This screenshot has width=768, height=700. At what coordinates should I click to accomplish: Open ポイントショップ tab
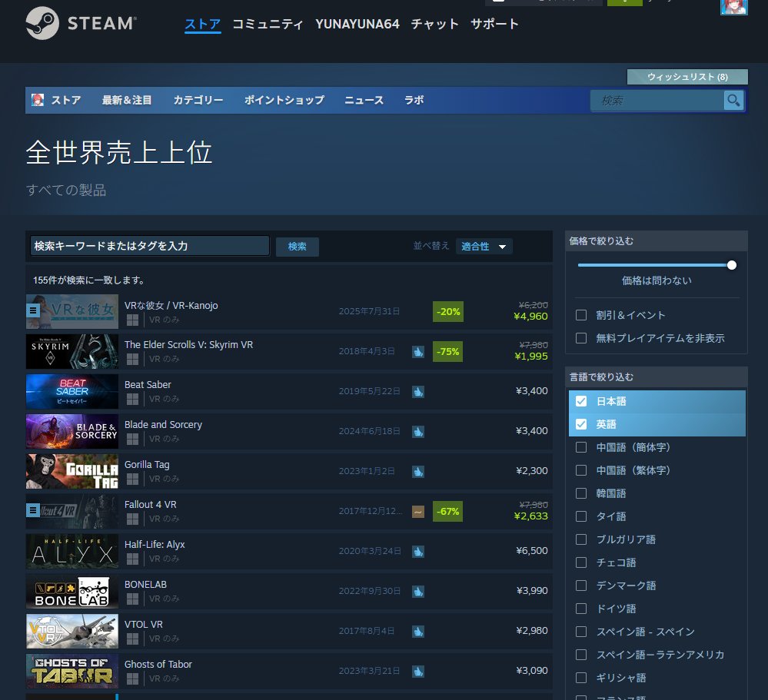[284, 101]
